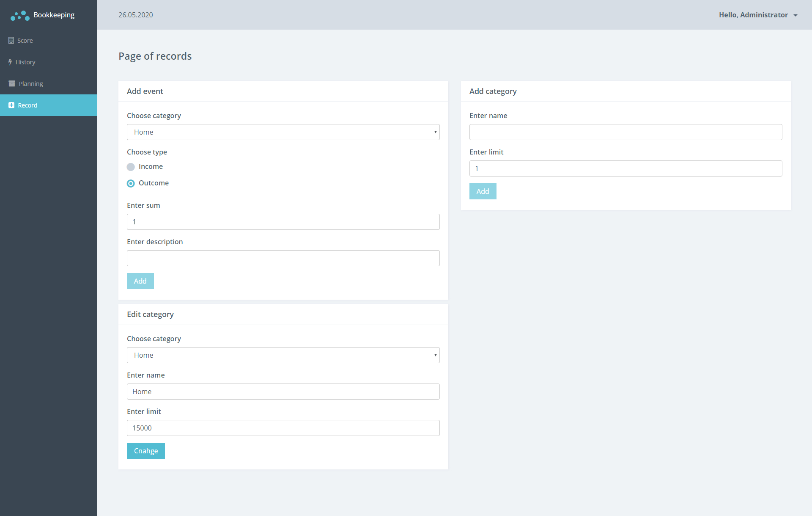
Task: Click Add category's Enter name field
Action: (x=625, y=132)
